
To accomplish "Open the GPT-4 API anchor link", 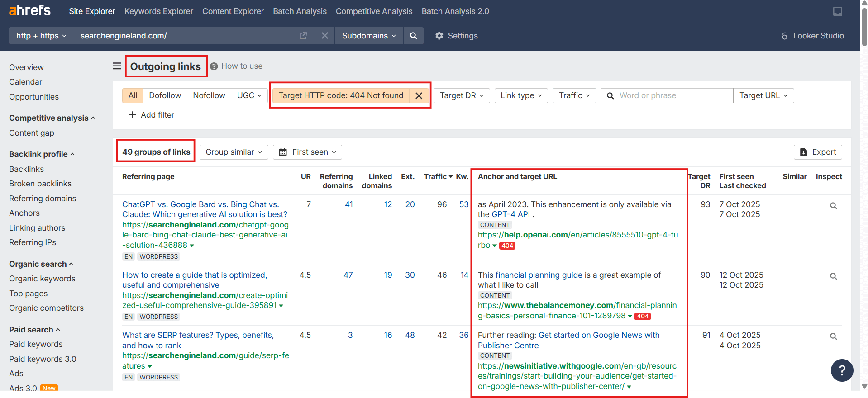I will coord(510,214).
